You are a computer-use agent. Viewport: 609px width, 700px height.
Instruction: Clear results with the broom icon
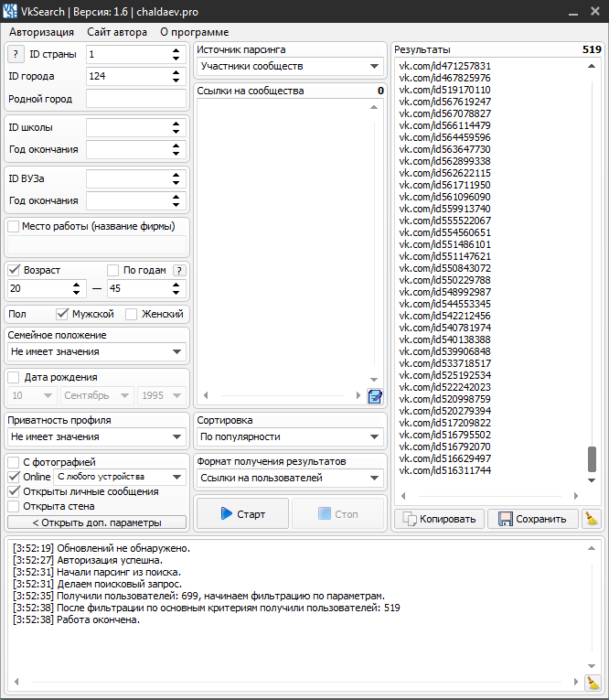coord(592,519)
